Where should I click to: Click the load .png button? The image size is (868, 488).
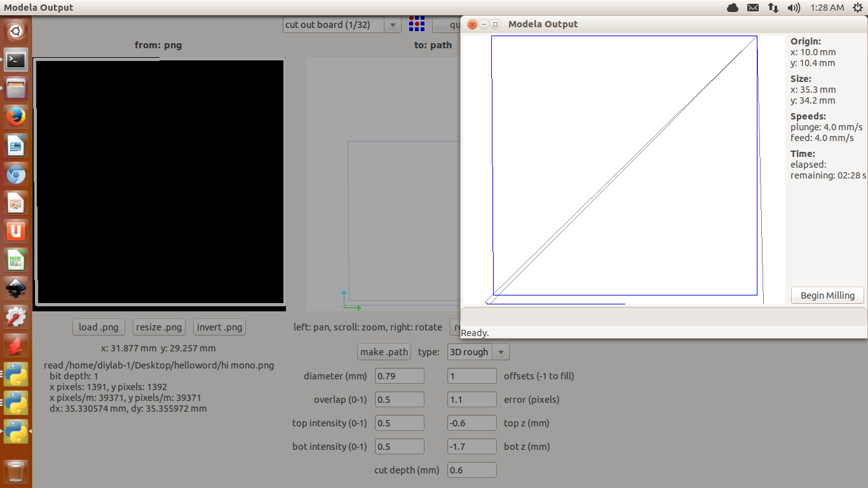tap(98, 327)
